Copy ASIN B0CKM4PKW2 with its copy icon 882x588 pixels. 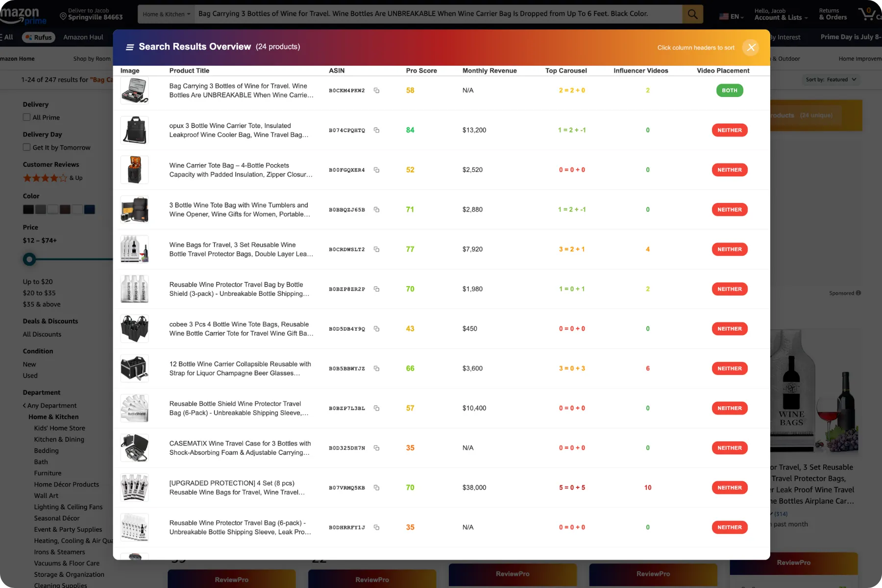(x=376, y=91)
